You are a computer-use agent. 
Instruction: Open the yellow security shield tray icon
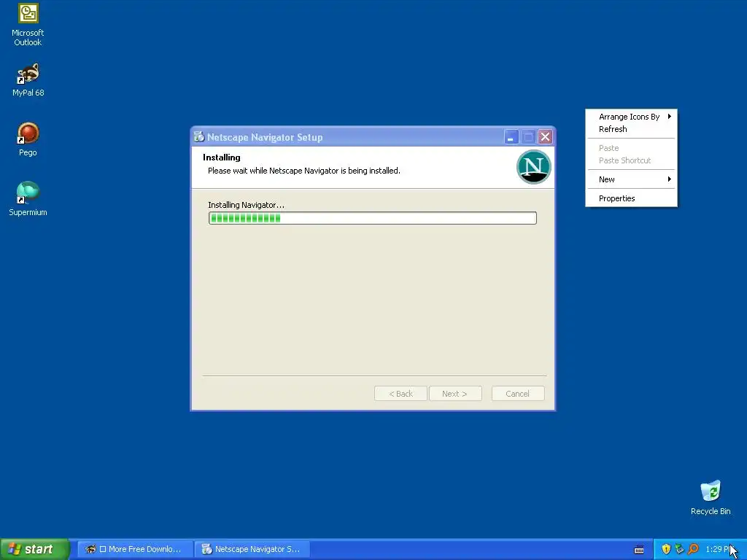(666, 549)
